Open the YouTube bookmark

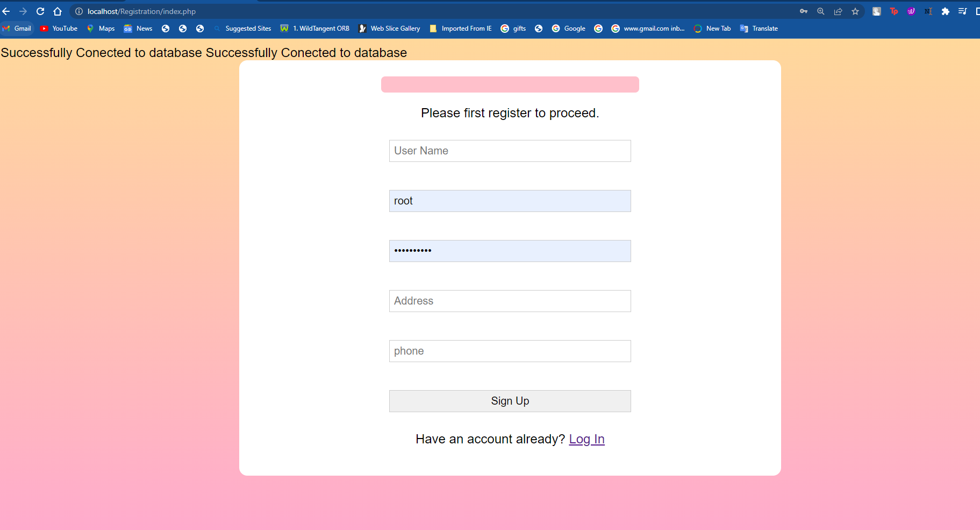tap(59, 28)
